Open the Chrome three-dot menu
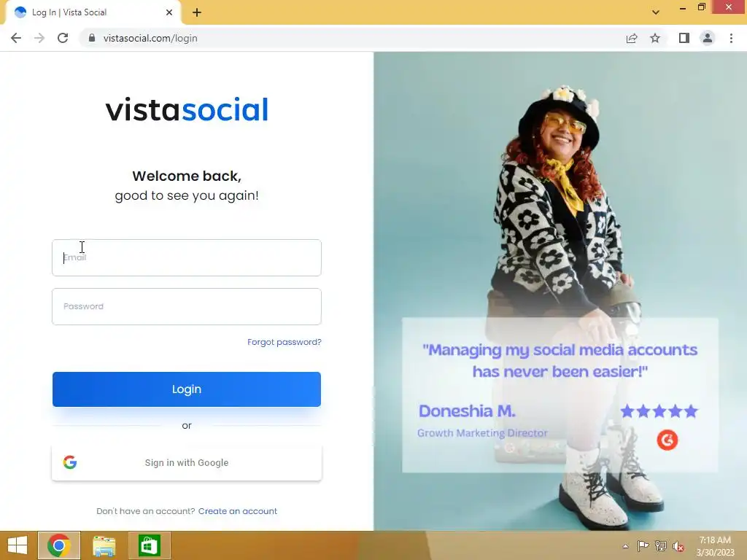The height and width of the screenshot is (560, 747). [x=731, y=38]
